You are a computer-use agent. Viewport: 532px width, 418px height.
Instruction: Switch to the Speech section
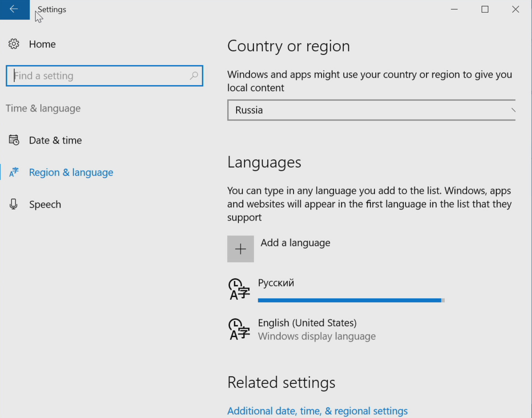[x=45, y=204]
